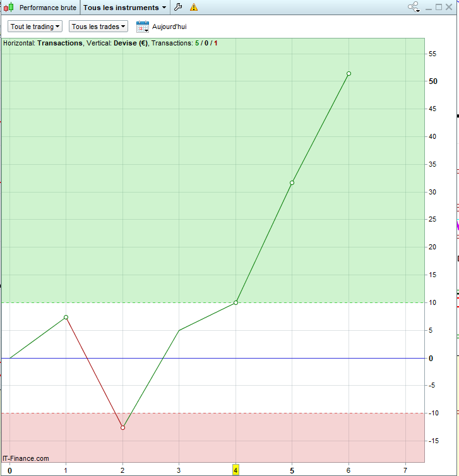The width and height of the screenshot is (459, 476).
Task: Click the 'IT-Finance.com' label
Action: (26, 458)
